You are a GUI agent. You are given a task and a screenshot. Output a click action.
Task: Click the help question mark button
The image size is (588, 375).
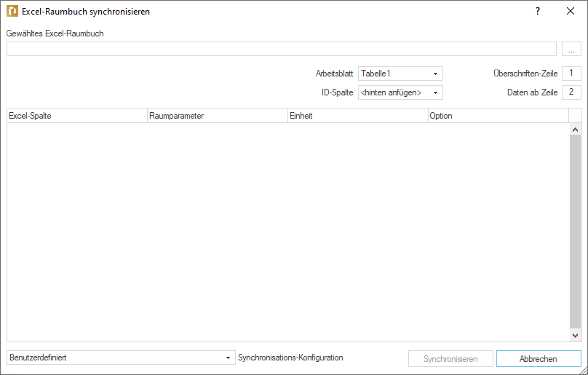tap(538, 11)
